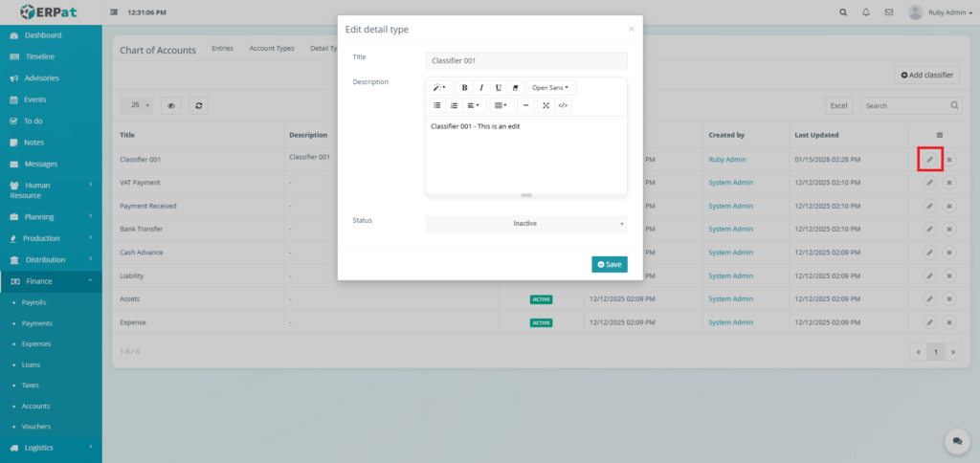This screenshot has width=980, height=463.
Task: Grab the editor resize handle bar
Action: tap(526, 195)
